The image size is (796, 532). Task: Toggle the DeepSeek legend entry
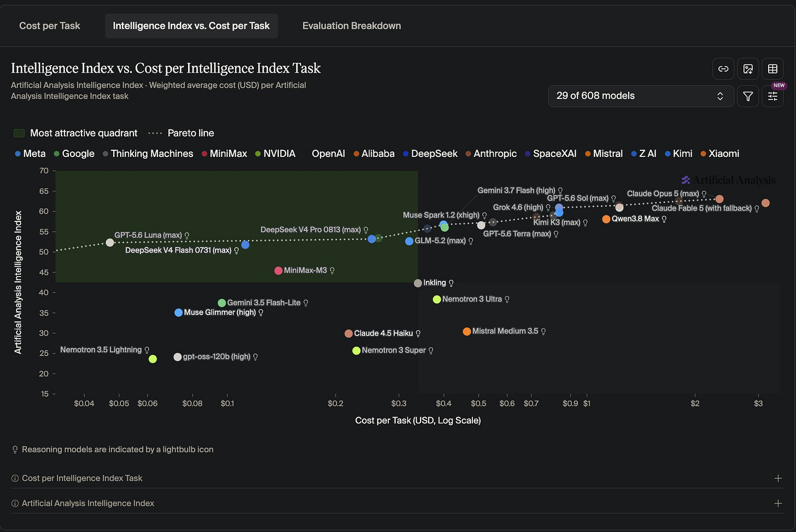pyautogui.click(x=430, y=154)
